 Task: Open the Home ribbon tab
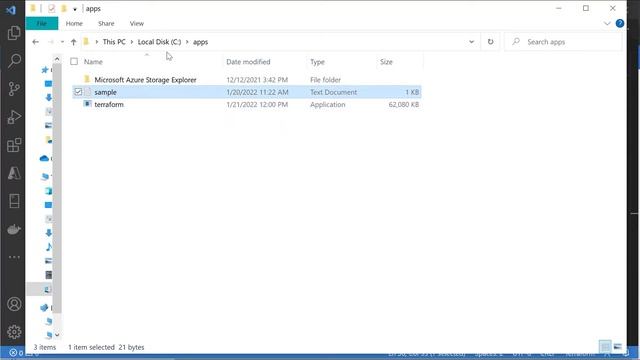coord(74,24)
